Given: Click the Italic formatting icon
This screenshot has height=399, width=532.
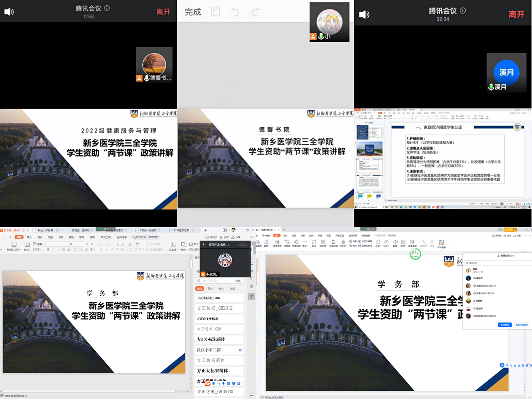Looking at the screenshot, I should coord(53,249).
